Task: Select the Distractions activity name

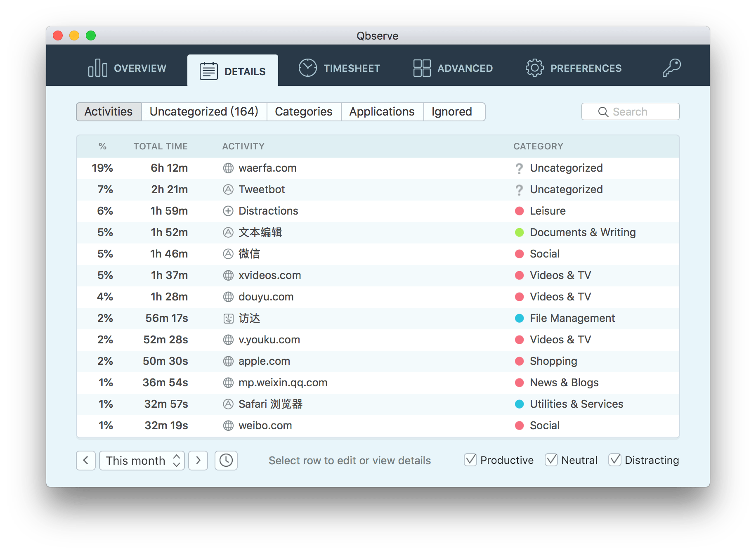Action: pyautogui.click(x=268, y=211)
